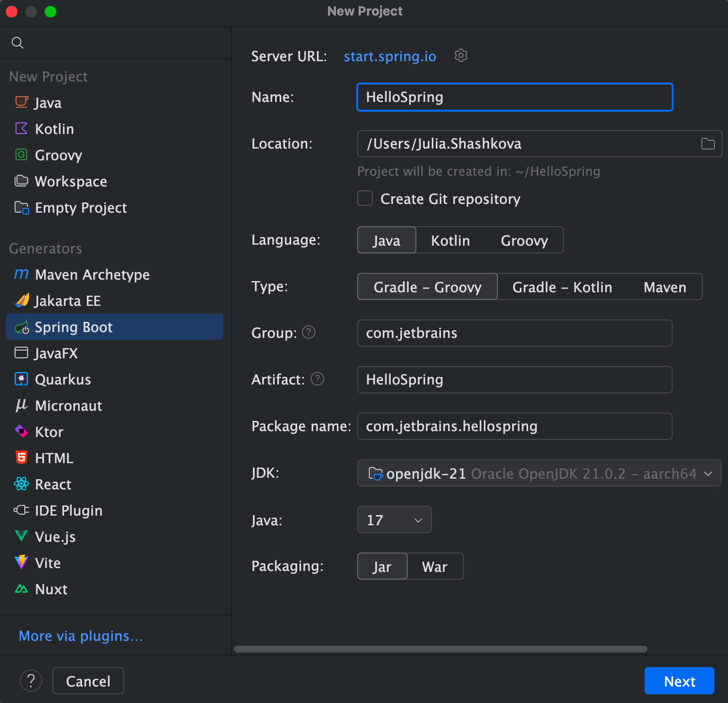
Task: Choose Gradle - Groovy build type
Action: tap(428, 286)
